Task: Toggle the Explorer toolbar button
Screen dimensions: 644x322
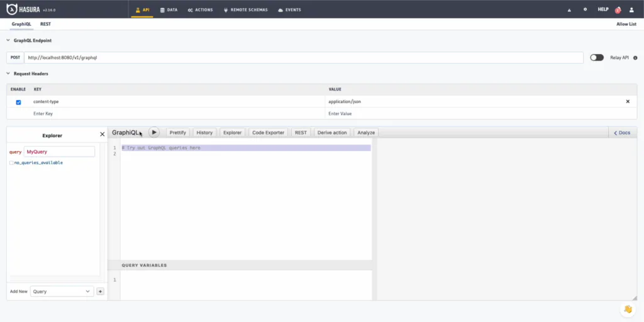Action: pos(233,133)
